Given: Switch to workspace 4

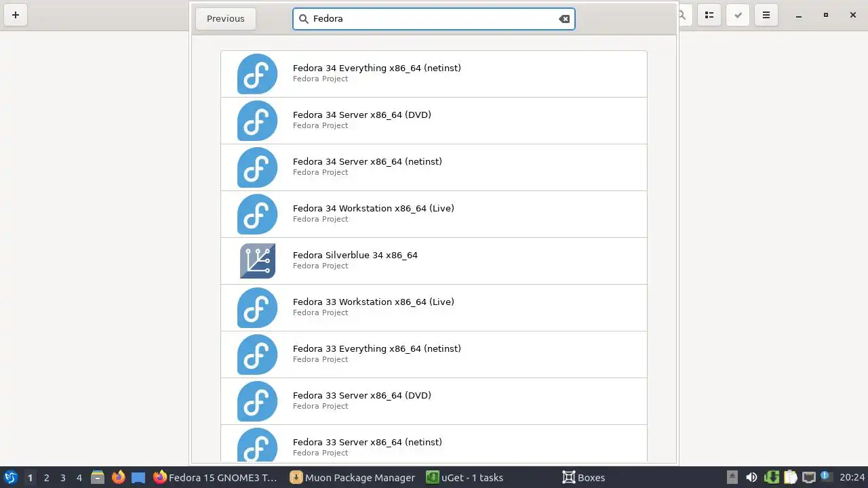Looking at the screenshot, I should tap(79, 478).
